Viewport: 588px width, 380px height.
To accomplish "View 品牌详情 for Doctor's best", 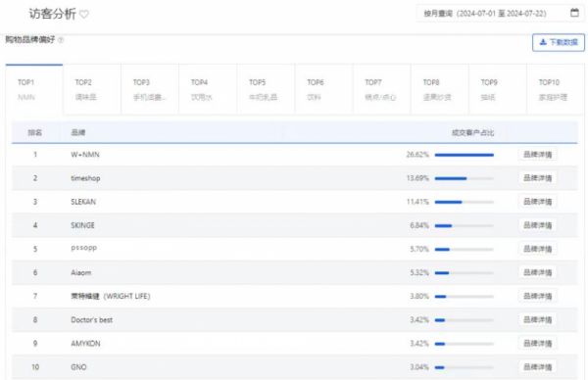I will coord(537,319).
